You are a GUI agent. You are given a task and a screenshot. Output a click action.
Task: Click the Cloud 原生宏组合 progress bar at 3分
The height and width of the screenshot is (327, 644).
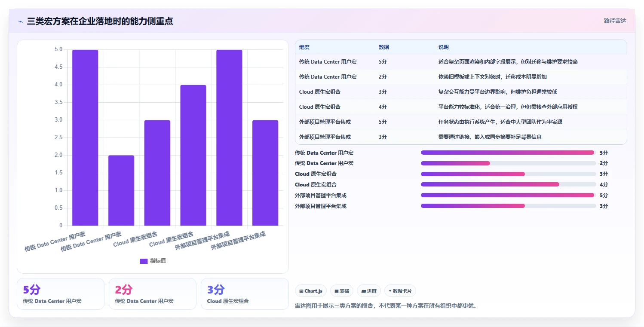tap(509, 174)
